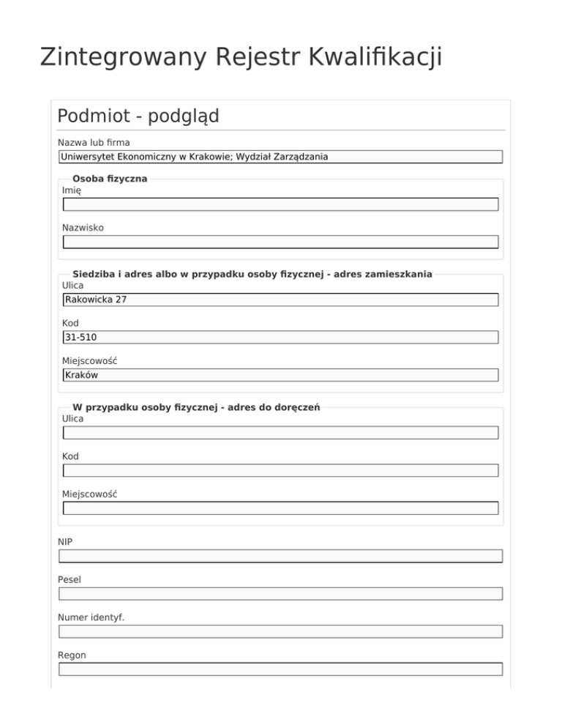Select the Numer identyf. input box
562x728 pixels.
280,631
